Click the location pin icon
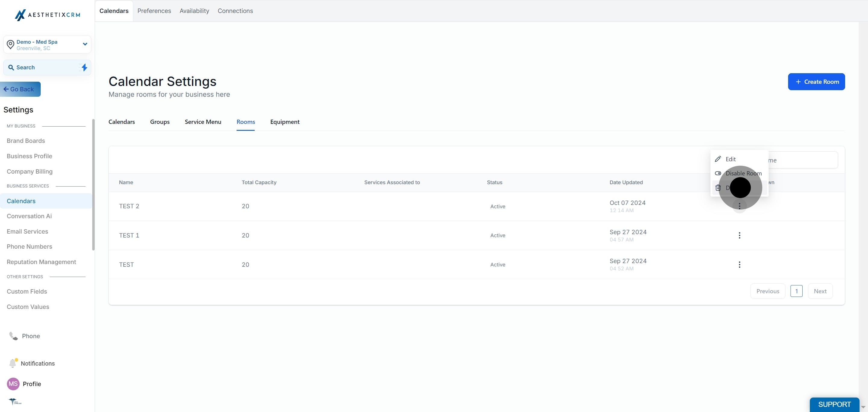 [x=11, y=45]
